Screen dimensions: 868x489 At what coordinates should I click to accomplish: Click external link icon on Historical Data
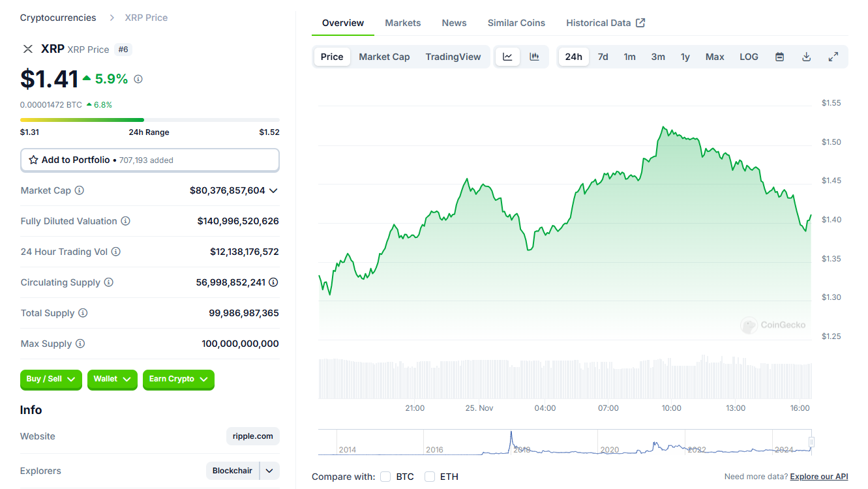(x=640, y=23)
